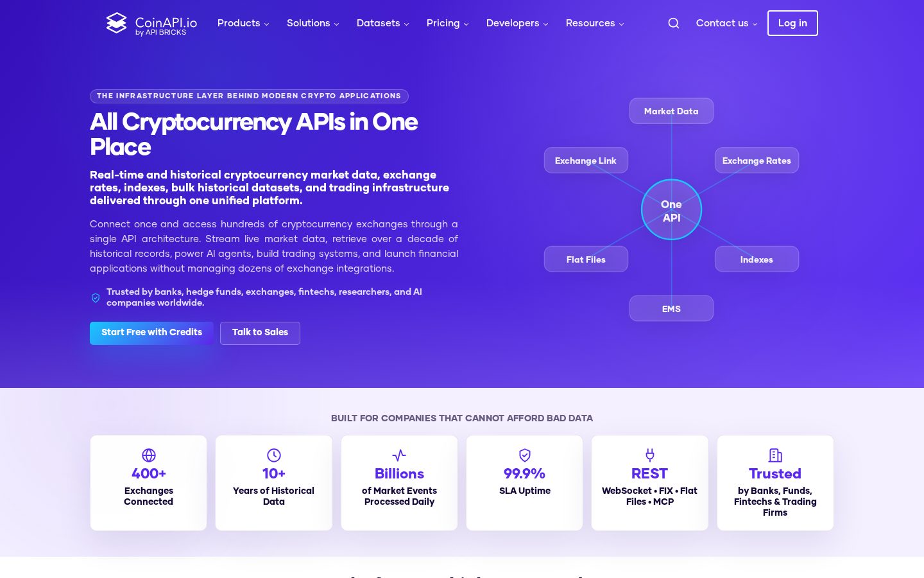This screenshot has width=924, height=578.
Task: Click the building icon above Trusted
Action: [775, 455]
